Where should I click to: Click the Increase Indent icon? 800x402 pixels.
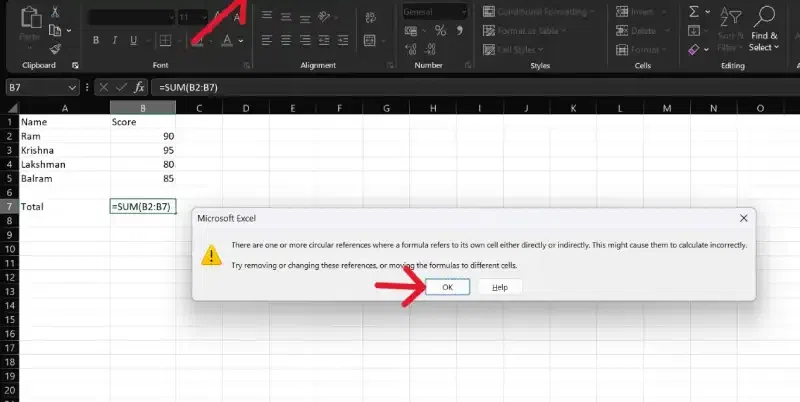343,40
